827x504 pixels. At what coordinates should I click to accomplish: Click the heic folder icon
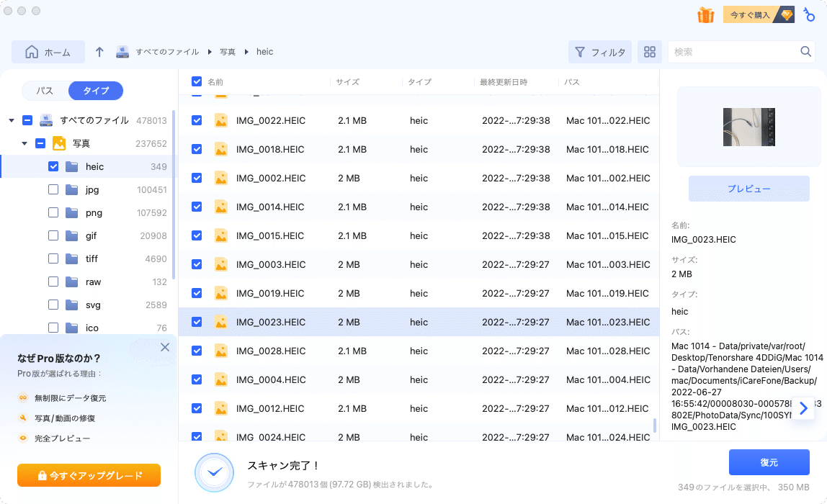point(72,166)
